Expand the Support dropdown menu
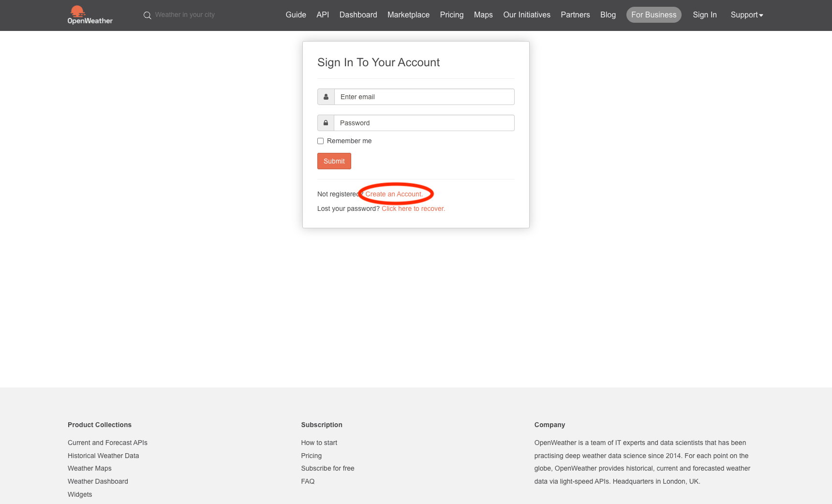 coord(746,15)
